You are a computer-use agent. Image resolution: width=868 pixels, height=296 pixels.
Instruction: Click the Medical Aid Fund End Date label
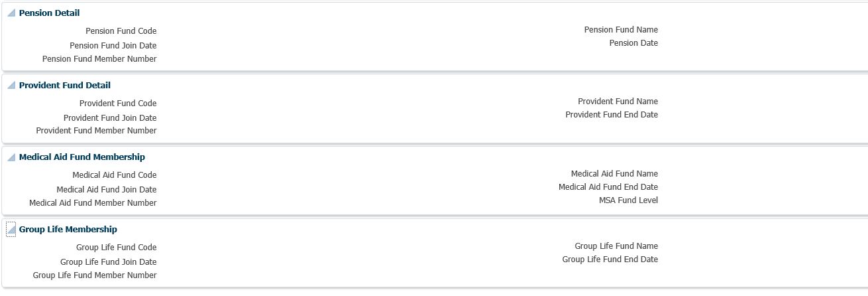608,187
